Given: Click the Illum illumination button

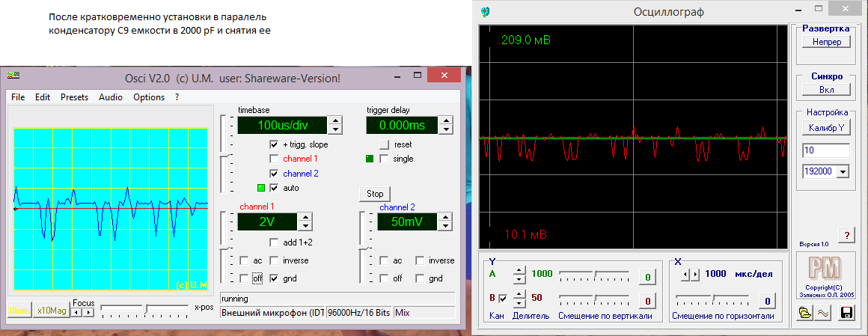Looking at the screenshot, I should [x=18, y=309].
